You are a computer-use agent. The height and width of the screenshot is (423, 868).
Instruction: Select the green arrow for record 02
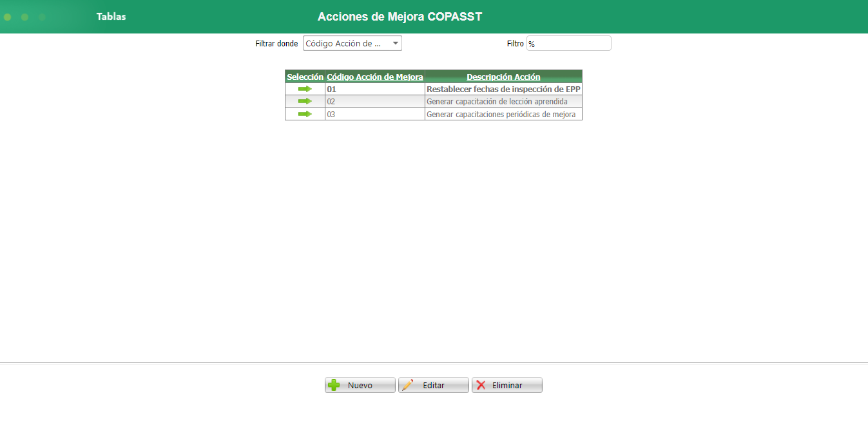pos(304,101)
